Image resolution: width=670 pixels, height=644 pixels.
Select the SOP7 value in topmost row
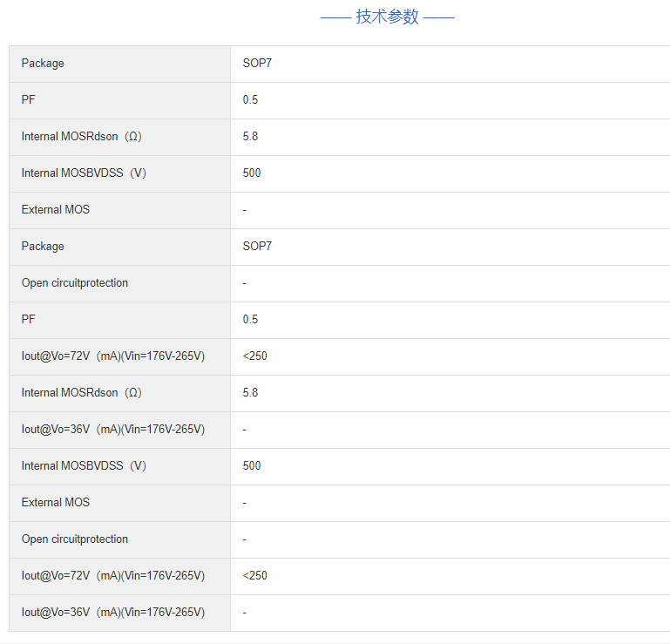[x=257, y=64]
